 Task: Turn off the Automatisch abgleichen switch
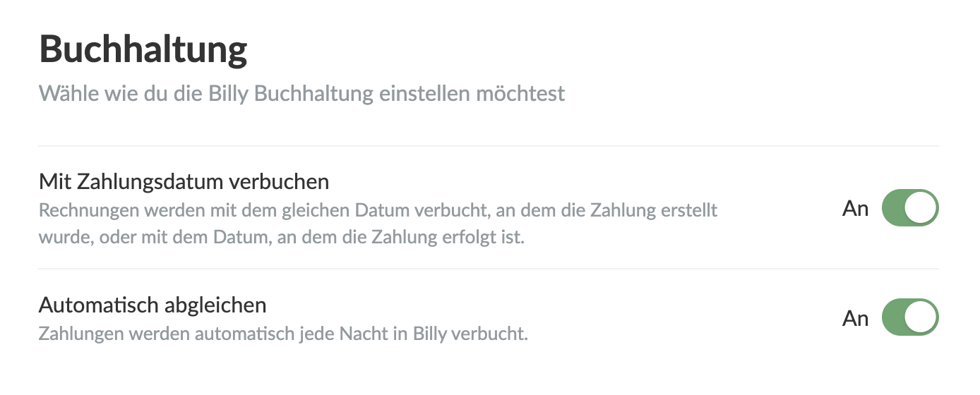tap(909, 317)
